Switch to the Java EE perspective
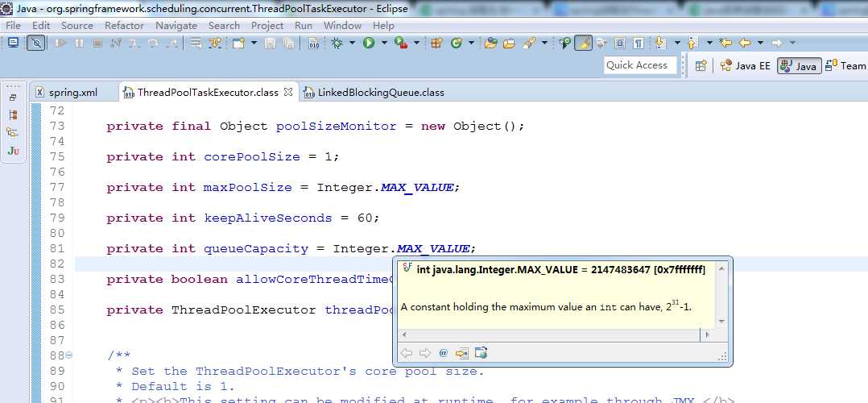Screen dimensions: 868x403 [746, 65]
